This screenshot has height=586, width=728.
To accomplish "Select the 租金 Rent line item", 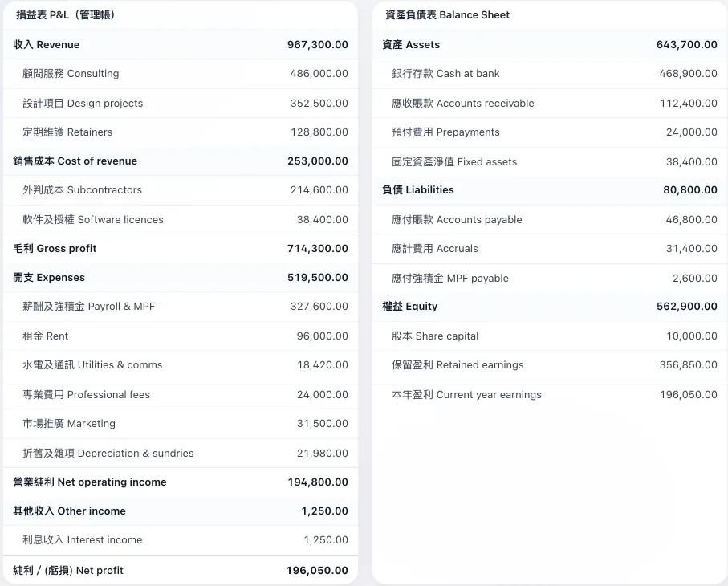I will [x=181, y=336].
